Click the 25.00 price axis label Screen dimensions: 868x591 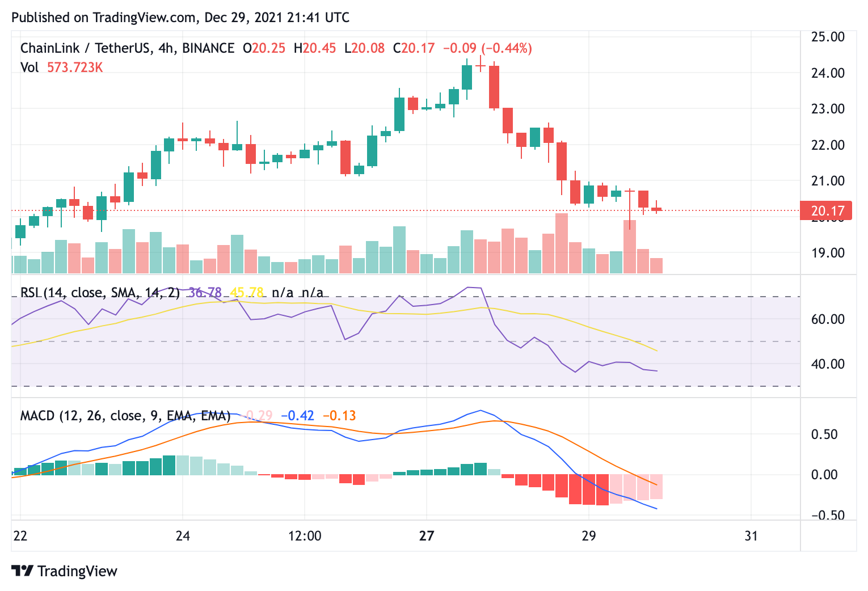(828, 37)
